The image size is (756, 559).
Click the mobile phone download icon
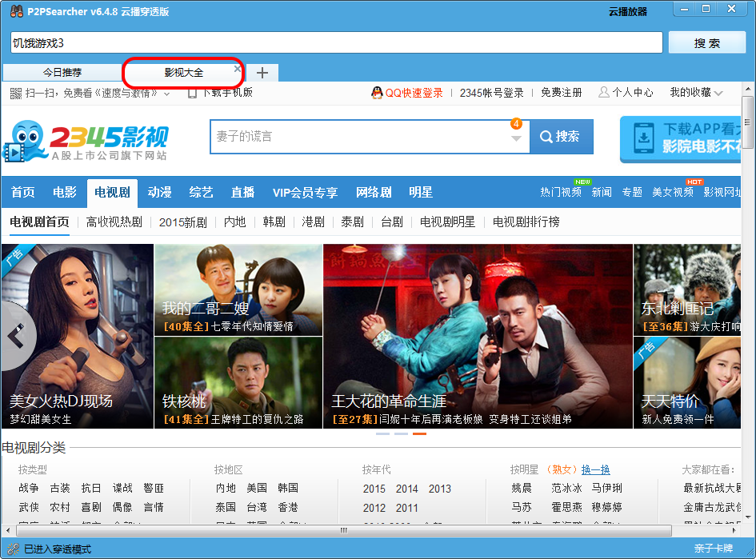[192, 93]
